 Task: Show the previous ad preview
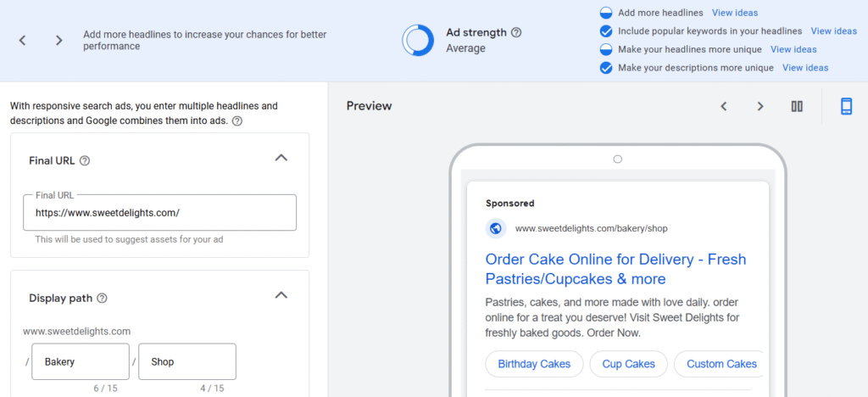click(723, 106)
